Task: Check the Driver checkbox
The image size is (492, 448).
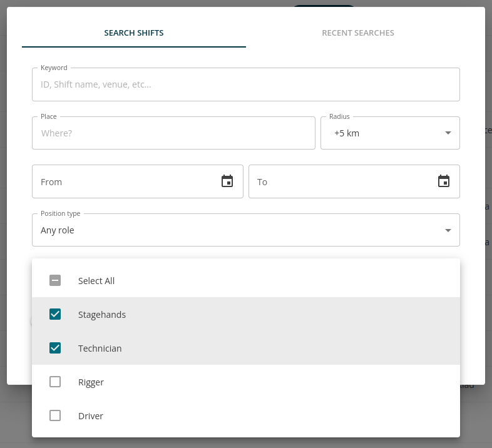Action: click(x=55, y=416)
